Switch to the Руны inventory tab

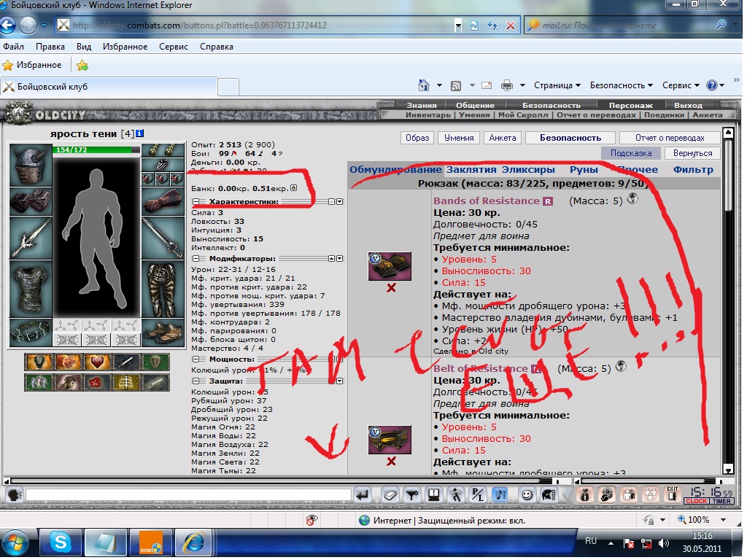tap(584, 169)
